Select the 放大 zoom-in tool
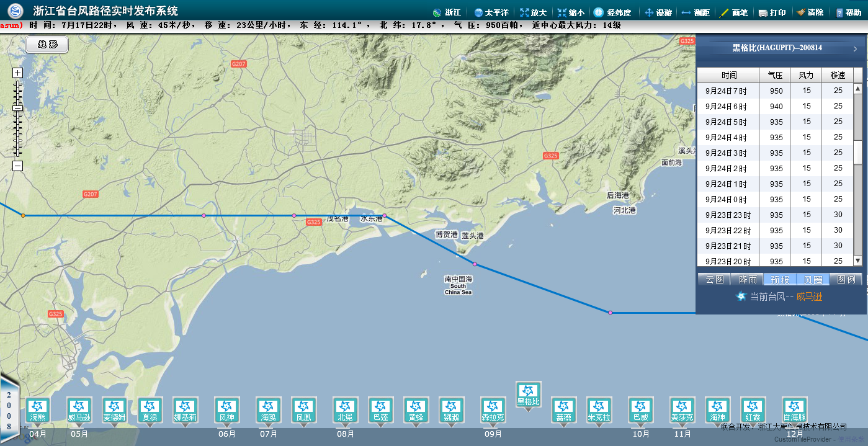 coord(533,12)
